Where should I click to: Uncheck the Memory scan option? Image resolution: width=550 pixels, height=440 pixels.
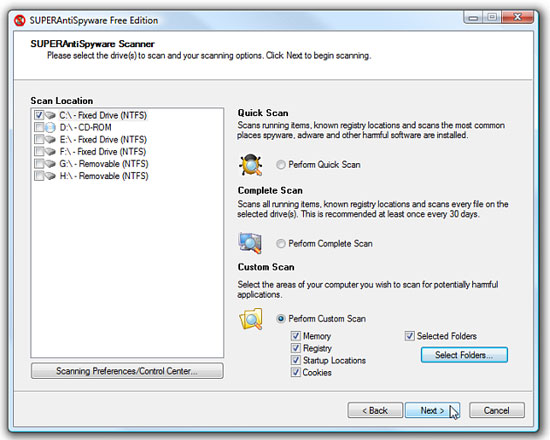pos(296,336)
